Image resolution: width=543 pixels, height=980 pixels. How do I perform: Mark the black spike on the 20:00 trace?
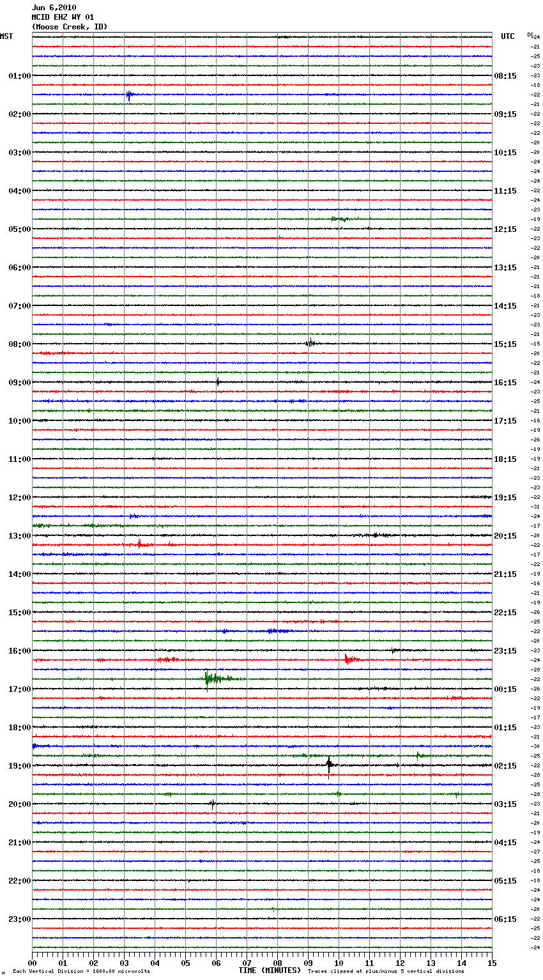[x=212, y=804]
